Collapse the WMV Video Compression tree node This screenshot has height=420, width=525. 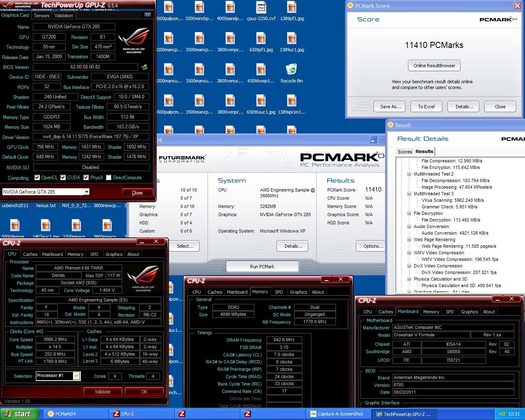click(409, 253)
